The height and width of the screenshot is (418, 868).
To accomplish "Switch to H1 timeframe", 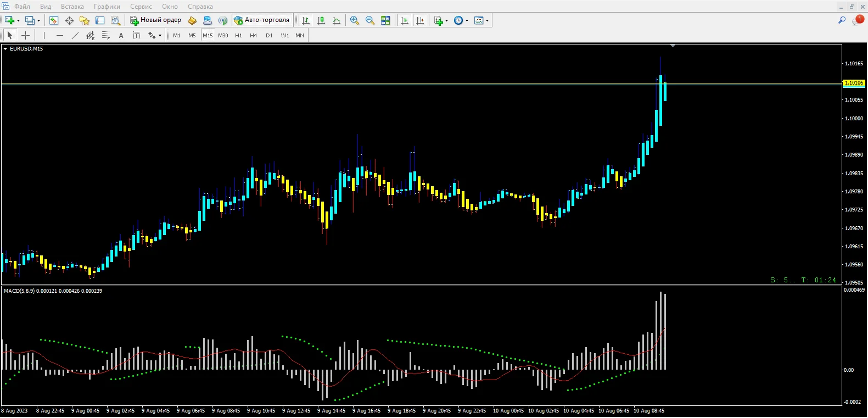I will pyautogui.click(x=238, y=35).
